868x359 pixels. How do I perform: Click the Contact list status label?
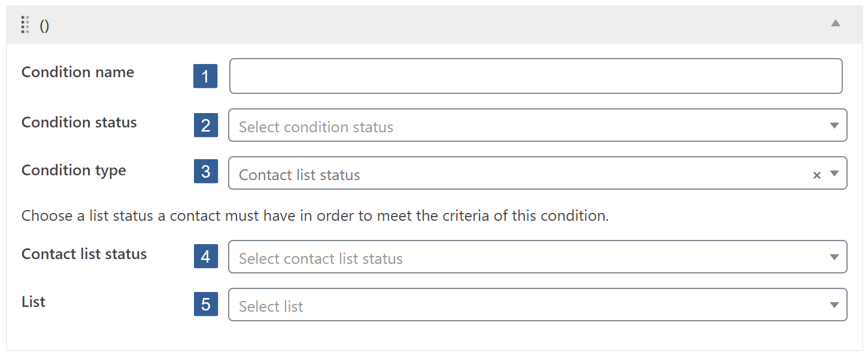[84, 254]
